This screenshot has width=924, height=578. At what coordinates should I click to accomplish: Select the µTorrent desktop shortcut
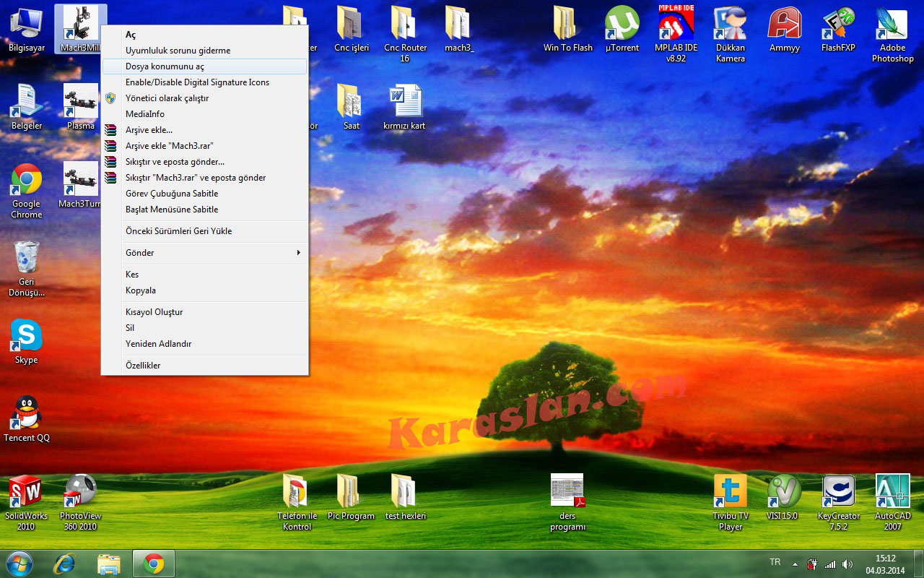coord(622,30)
